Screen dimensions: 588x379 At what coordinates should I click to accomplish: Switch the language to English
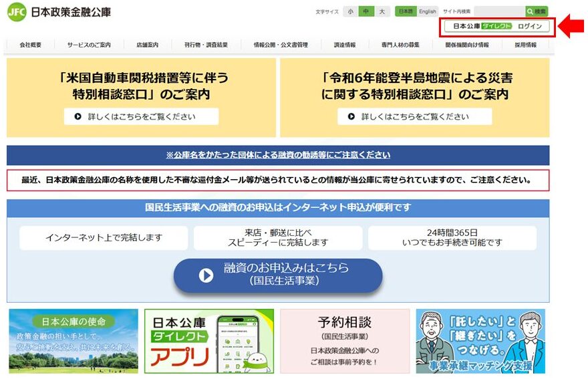click(428, 11)
